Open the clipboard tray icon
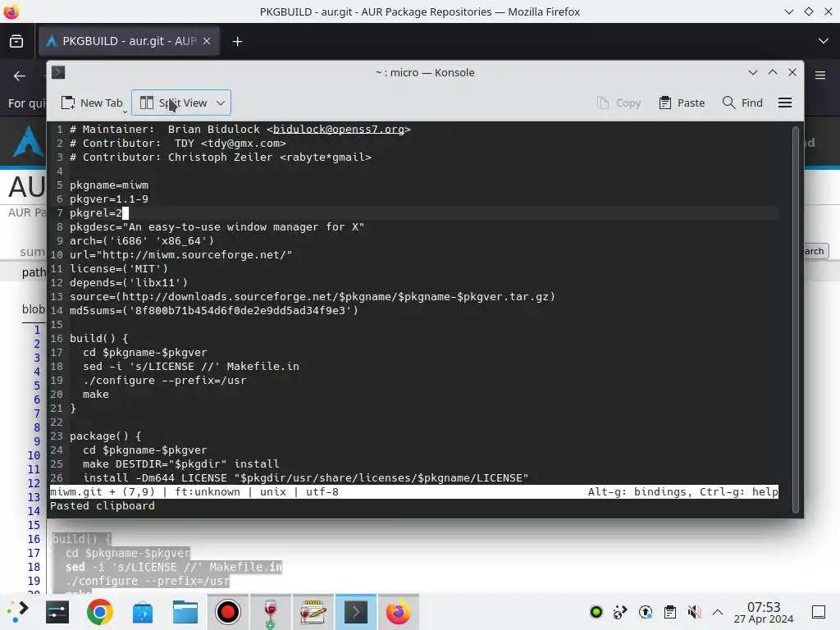This screenshot has height=630, width=840. pos(669,612)
